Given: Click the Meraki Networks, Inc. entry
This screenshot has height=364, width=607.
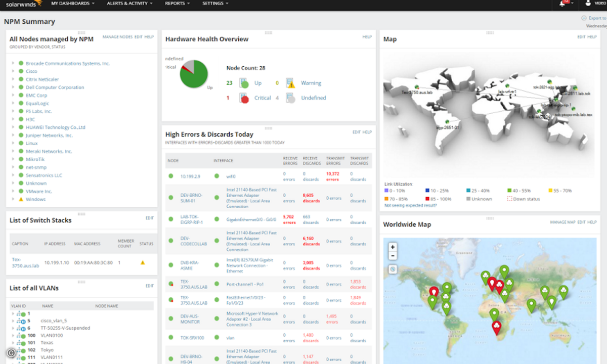Looking at the screenshot, I should (49, 151).
